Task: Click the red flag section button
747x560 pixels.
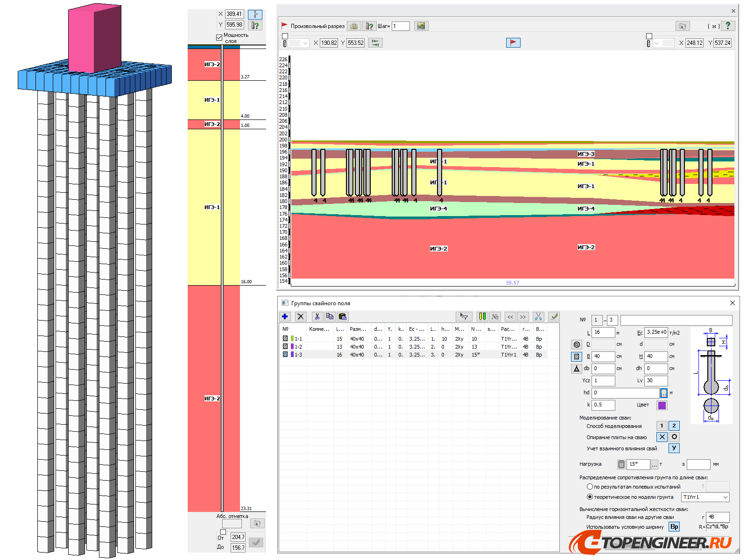Action: 513,42
